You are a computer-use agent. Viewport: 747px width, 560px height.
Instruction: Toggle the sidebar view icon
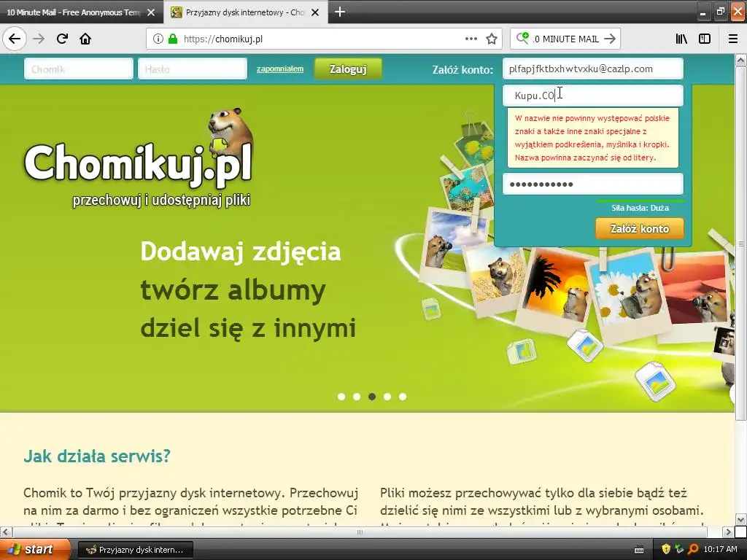[x=705, y=39]
